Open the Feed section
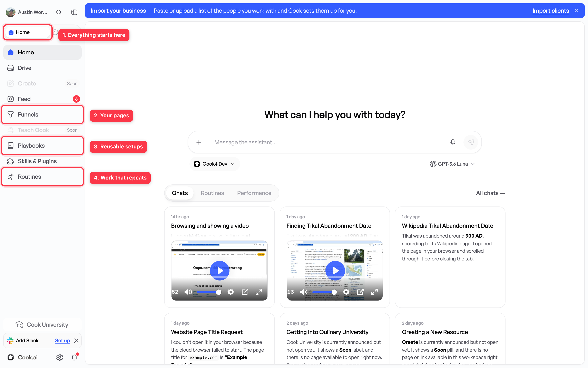 click(42, 99)
